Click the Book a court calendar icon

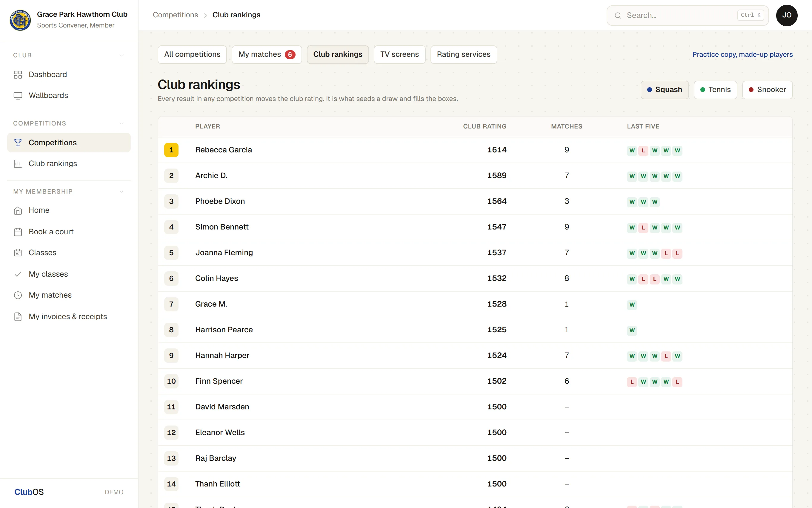18,232
